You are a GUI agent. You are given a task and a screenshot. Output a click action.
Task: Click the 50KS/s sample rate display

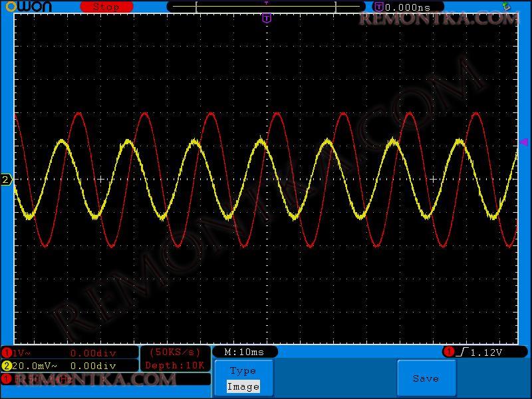click(x=175, y=352)
